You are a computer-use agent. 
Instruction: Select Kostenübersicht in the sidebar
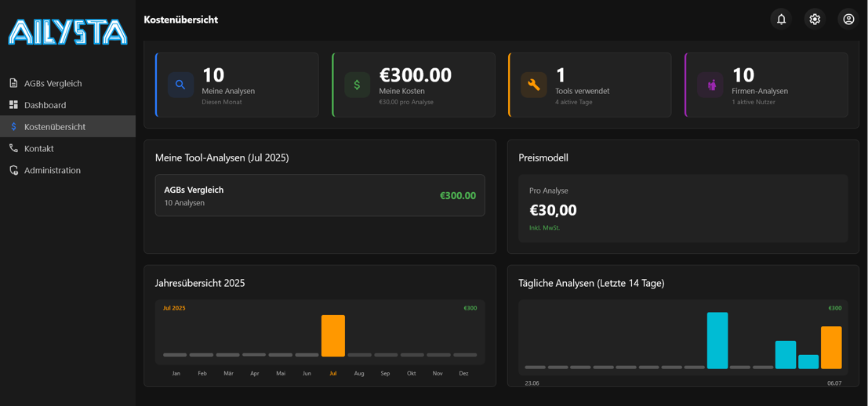click(x=55, y=127)
